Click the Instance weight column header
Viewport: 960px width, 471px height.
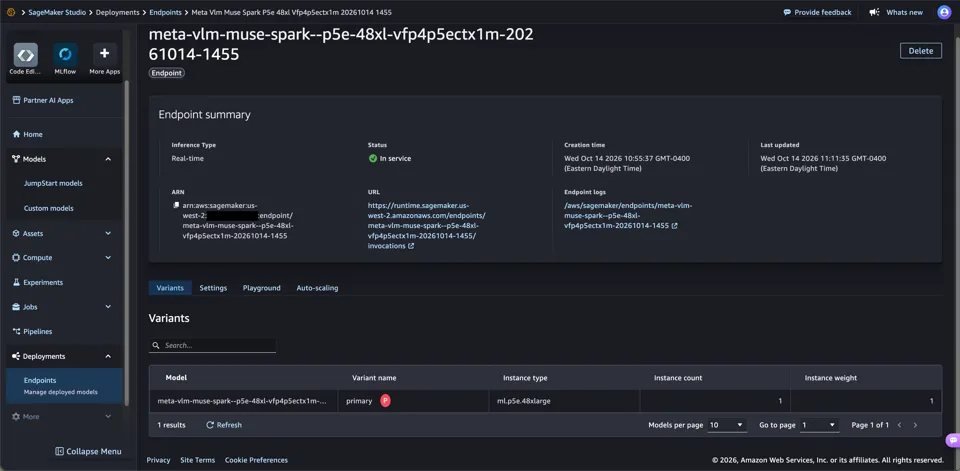click(831, 378)
